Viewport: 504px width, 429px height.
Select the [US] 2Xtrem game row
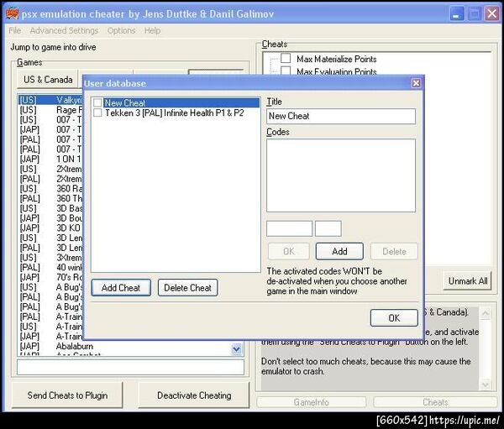coord(50,169)
